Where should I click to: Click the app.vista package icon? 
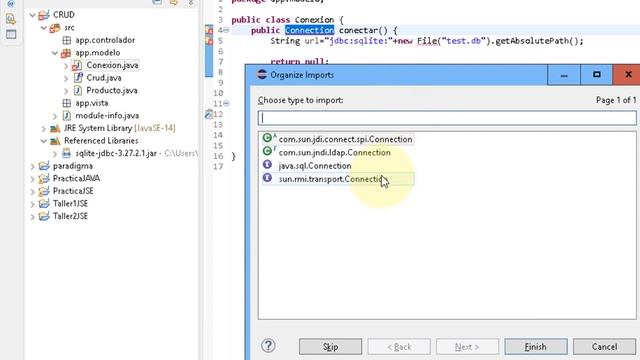[67, 103]
